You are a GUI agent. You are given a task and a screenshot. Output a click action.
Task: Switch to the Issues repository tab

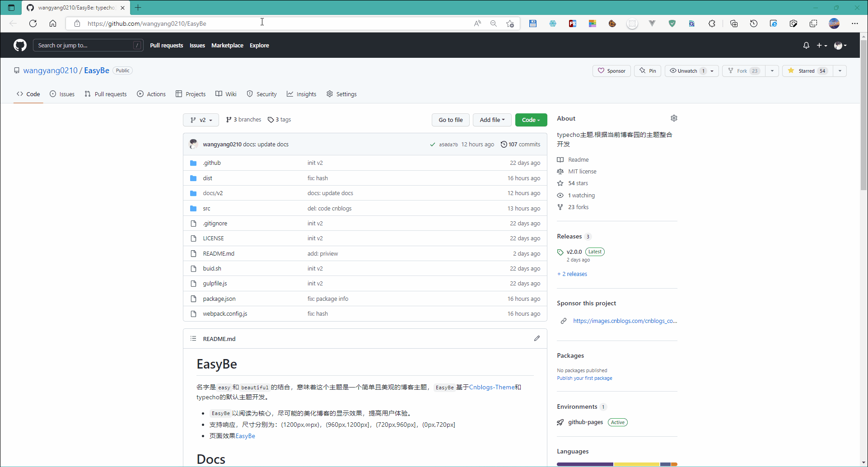pyautogui.click(x=62, y=94)
